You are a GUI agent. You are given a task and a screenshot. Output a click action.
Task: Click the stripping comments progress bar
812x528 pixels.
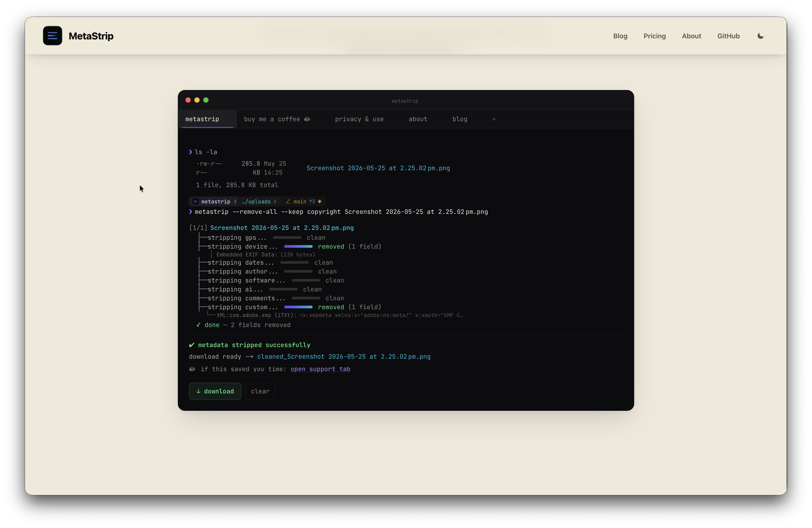[306, 298]
